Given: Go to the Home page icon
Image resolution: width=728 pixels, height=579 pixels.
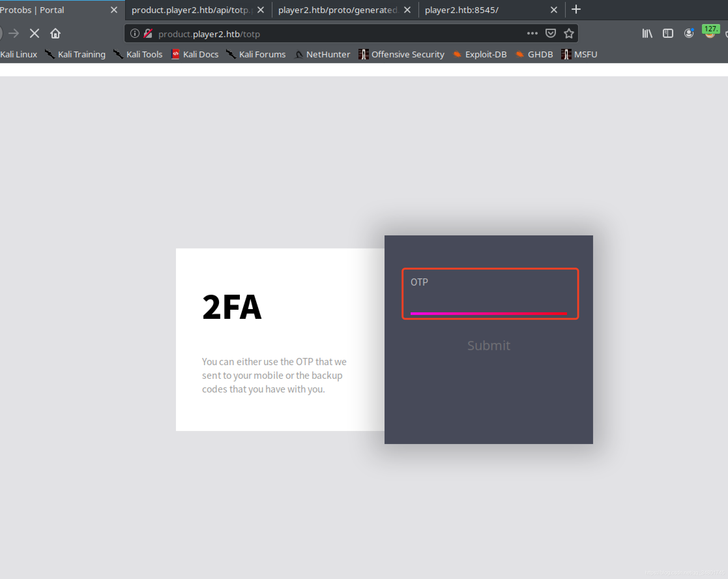Looking at the screenshot, I should coord(55,34).
